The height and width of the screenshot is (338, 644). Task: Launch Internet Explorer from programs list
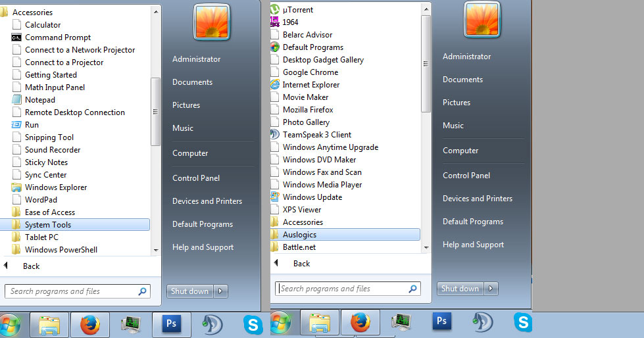click(x=305, y=85)
